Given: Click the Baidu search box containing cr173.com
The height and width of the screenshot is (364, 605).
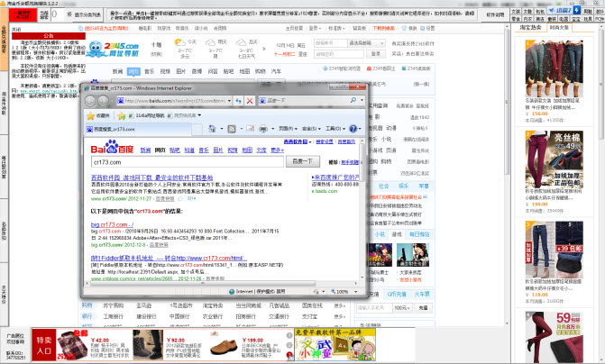Looking at the screenshot, I should (188, 162).
